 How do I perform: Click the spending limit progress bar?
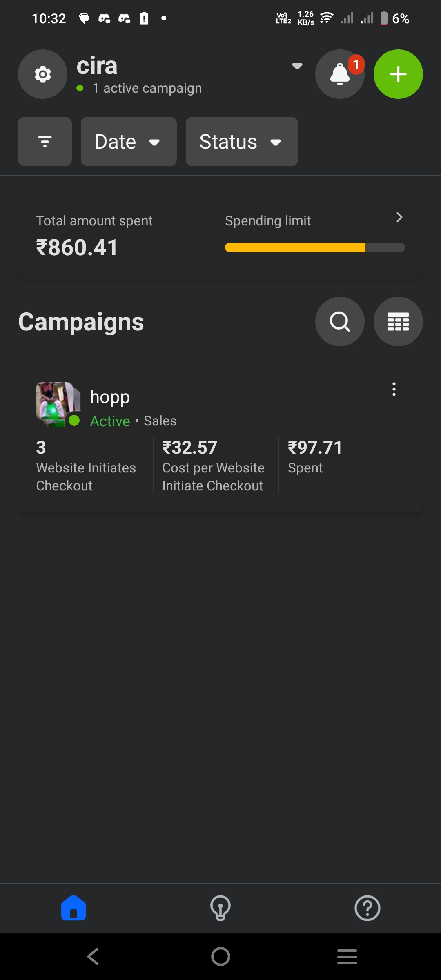314,247
